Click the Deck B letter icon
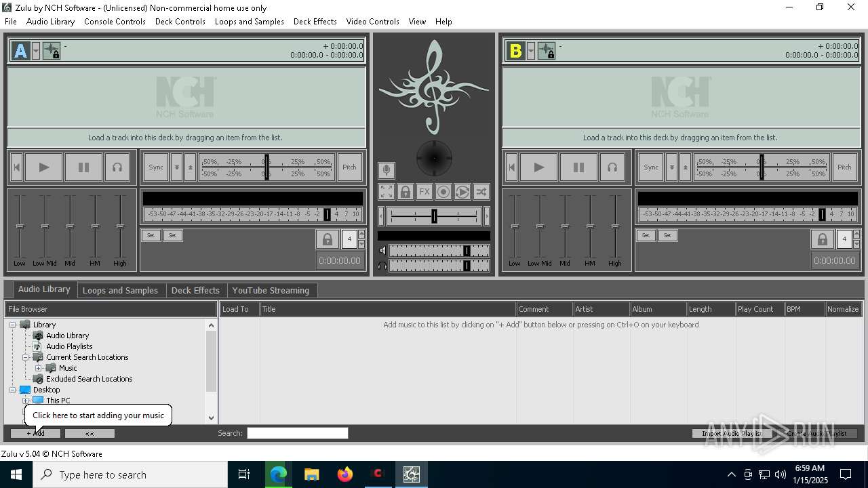Image resolution: width=868 pixels, height=488 pixels. tap(515, 51)
